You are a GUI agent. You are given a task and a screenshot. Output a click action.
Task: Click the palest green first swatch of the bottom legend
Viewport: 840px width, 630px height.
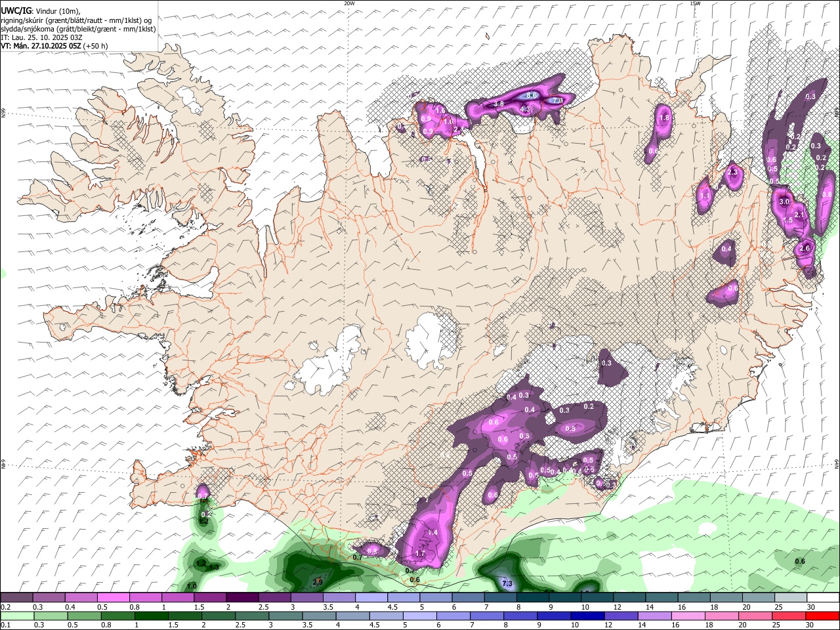[16, 616]
